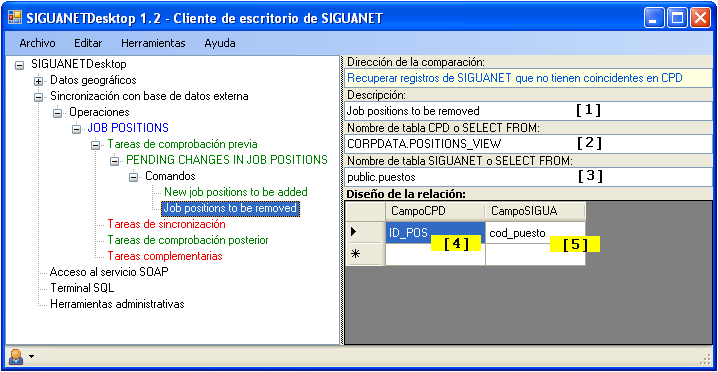Viewport: 718px width, 372px height.
Task: Close the SIGUANETDesktop window
Action: coord(700,19)
